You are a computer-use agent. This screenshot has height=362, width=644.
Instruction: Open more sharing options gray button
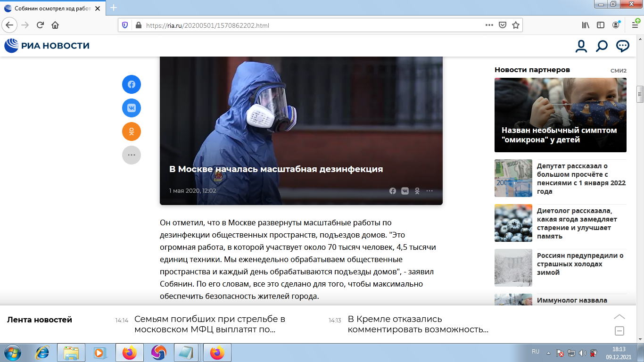[x=132, y=155]
